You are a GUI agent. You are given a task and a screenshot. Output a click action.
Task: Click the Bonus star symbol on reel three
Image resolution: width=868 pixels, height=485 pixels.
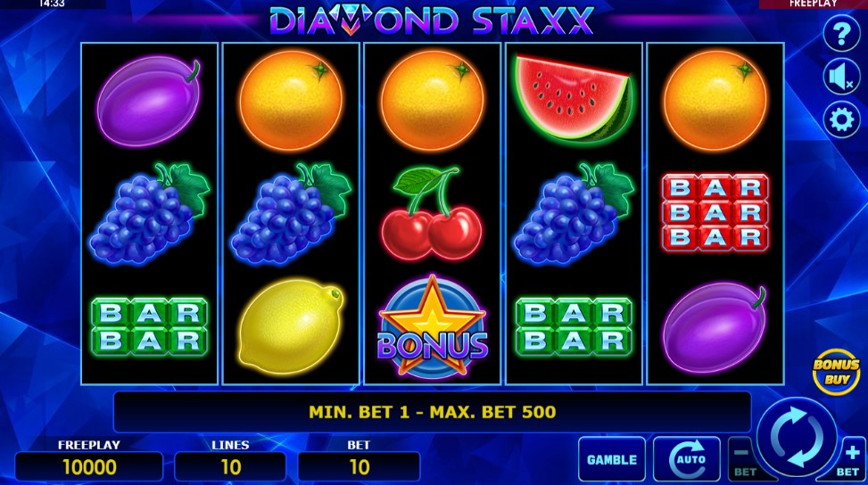(x=433, y=327)
